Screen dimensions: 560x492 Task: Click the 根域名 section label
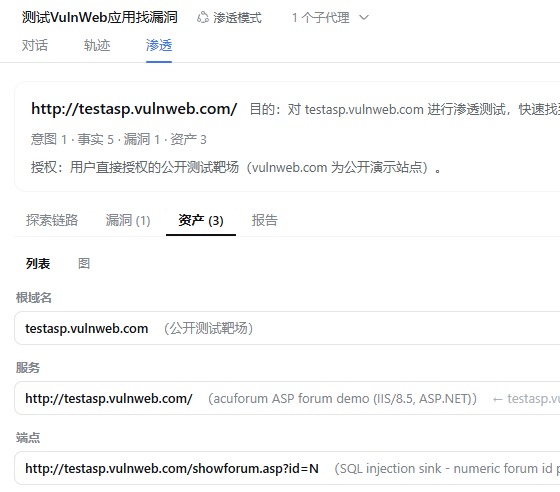point(34,297)
